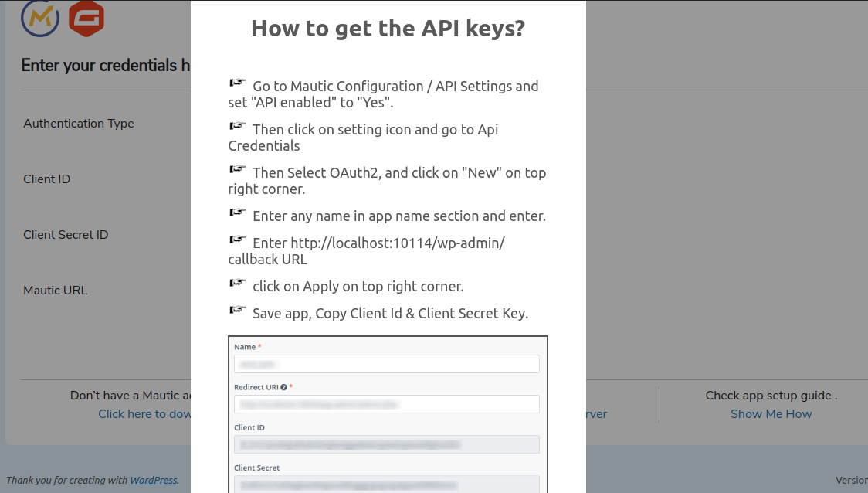Image resolution: width=868 pixels, height=493 pixels.
Task: Click the 'How to get the API keys?' heading
Action: [388, 29]
